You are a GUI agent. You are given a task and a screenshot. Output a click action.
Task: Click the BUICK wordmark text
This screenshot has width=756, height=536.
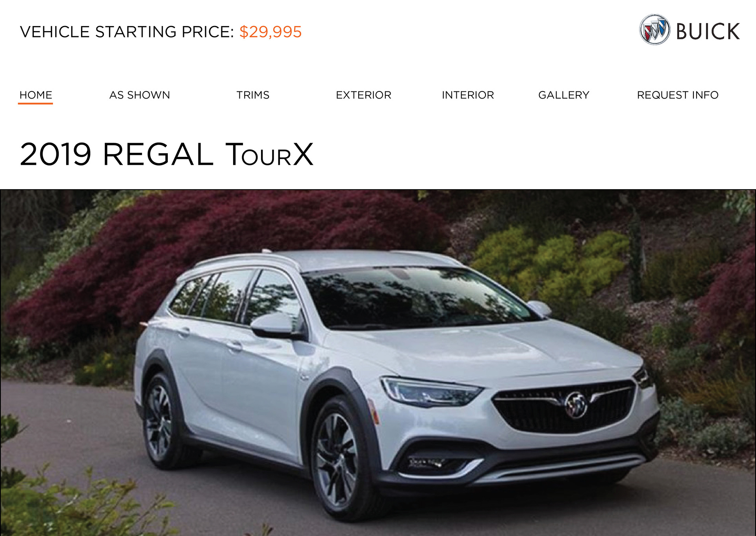coord(708,32)
